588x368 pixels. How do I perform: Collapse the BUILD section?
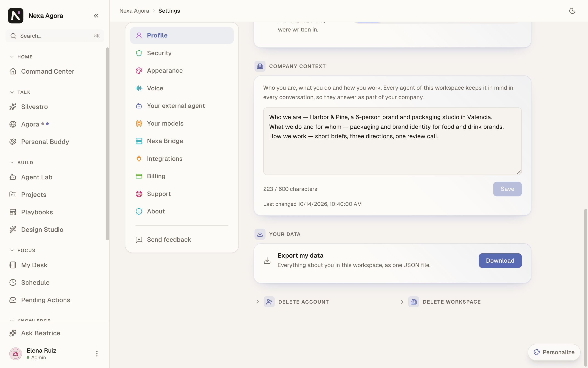[22, 163]
